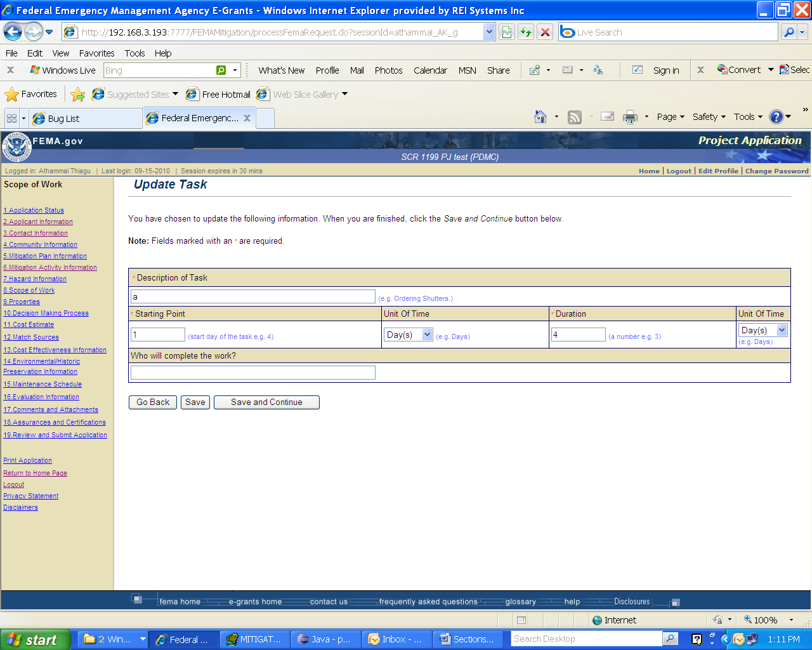Click the Convert toolbar button
This screenshot has width=812, height=650.
click(739, 70)
